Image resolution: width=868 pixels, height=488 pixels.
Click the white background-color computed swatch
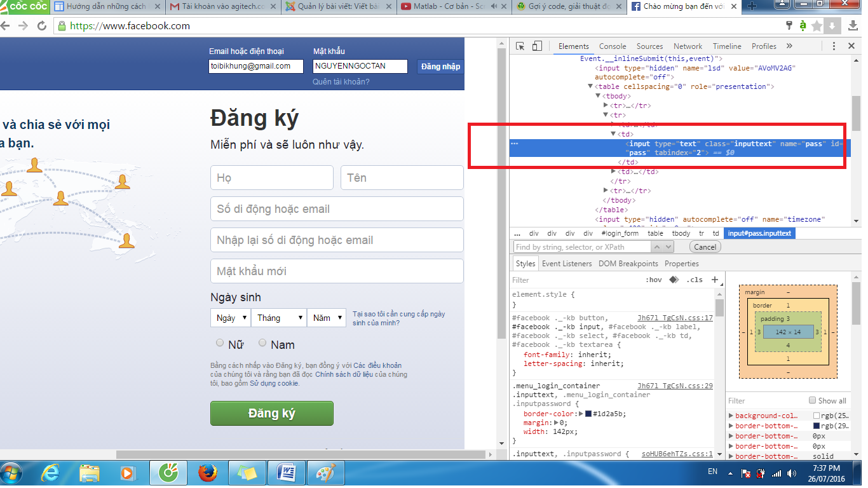pyautogui.click(x=817, y=416)
